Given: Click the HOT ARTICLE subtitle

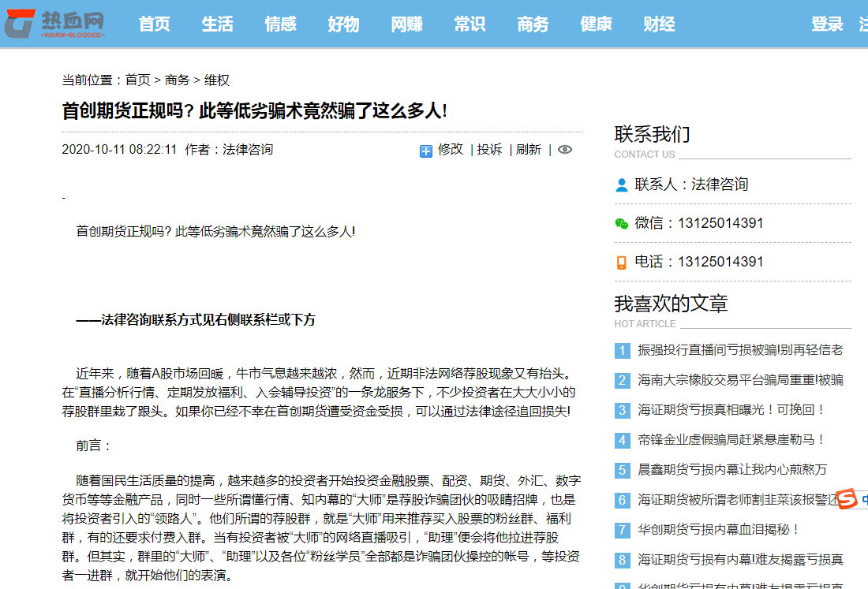Looking at the screenshot, I should tap(645, 324).
